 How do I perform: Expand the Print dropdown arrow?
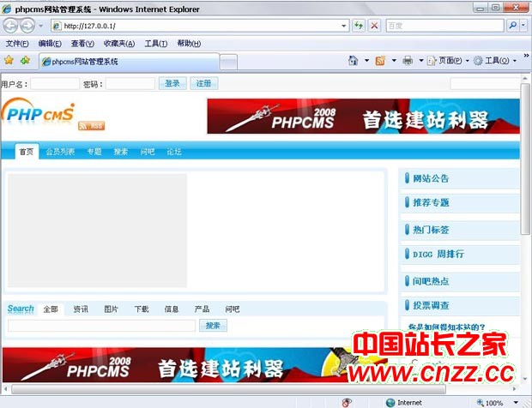(421, 61)
